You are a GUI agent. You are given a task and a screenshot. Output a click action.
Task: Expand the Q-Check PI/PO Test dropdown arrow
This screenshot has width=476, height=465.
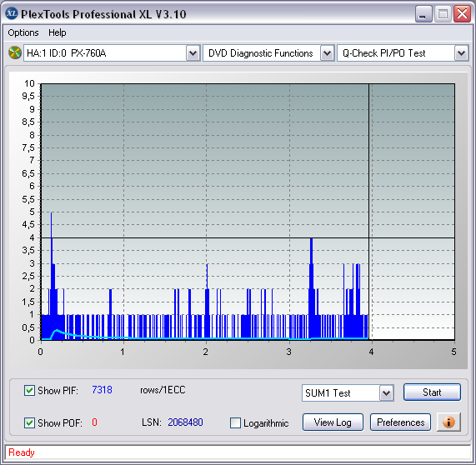[462, 53]
